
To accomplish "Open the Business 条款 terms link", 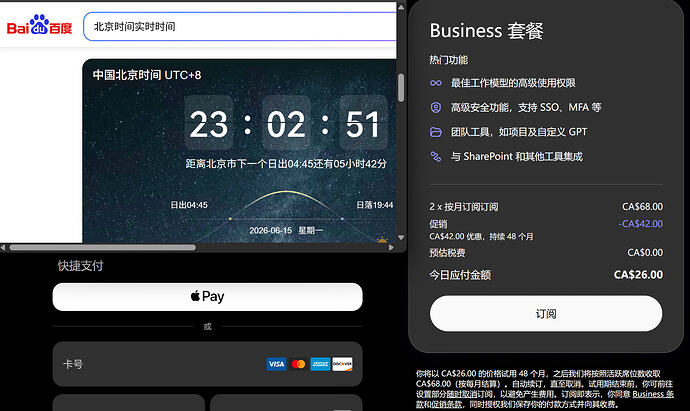I will 653,394.
